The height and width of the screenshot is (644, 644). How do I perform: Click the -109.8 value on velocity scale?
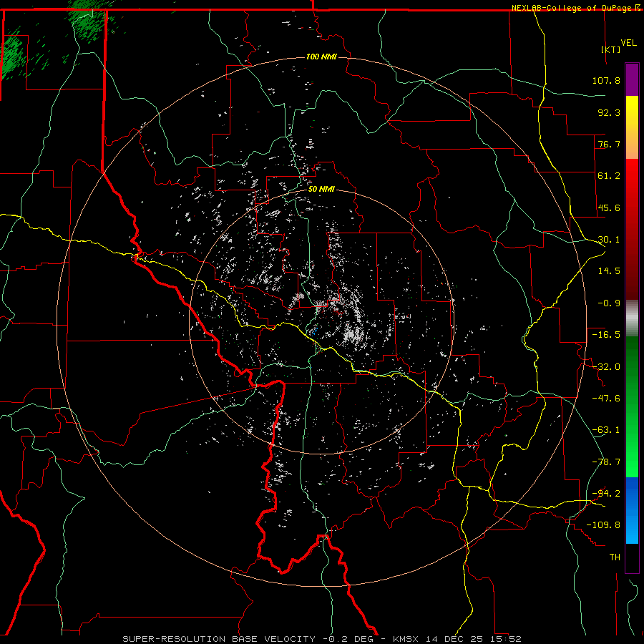point(603,525)
